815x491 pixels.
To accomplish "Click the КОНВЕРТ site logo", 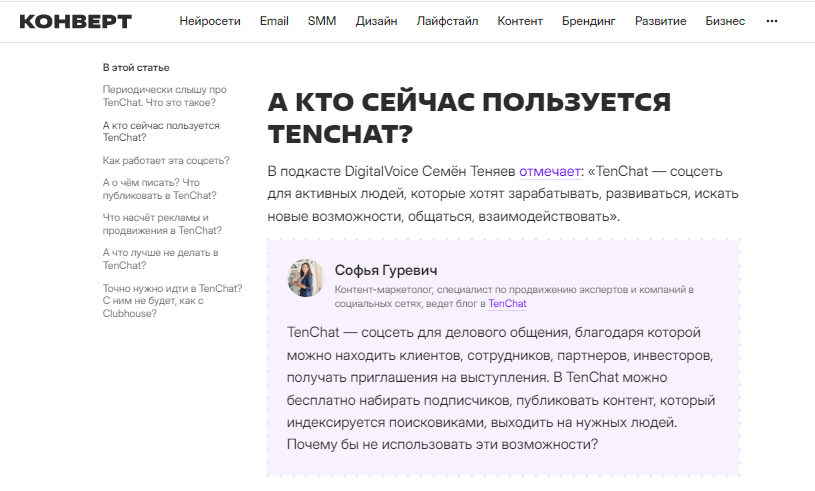I will click(75, 21).
